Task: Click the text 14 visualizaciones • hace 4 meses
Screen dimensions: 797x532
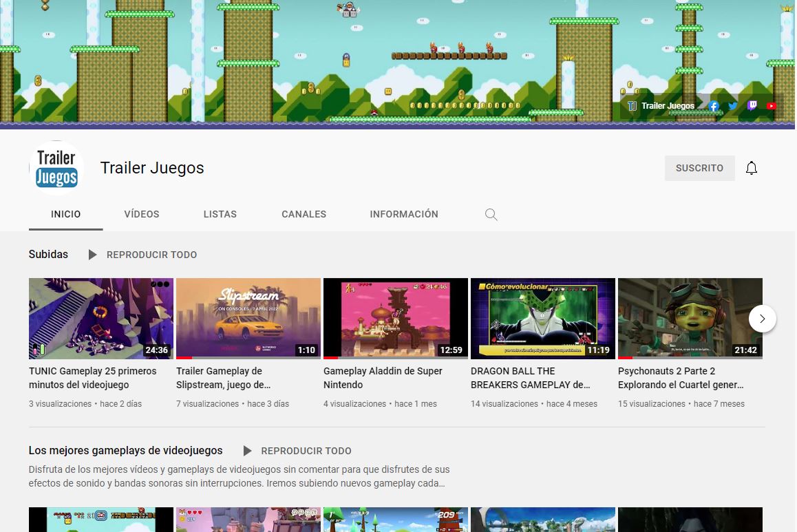Action: [x=533, y=404]
